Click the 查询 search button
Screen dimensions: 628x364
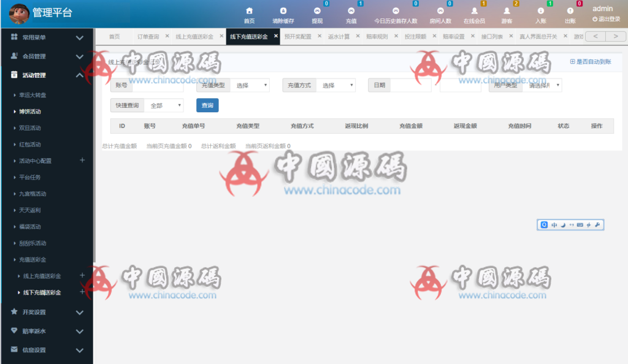[207, 105]
